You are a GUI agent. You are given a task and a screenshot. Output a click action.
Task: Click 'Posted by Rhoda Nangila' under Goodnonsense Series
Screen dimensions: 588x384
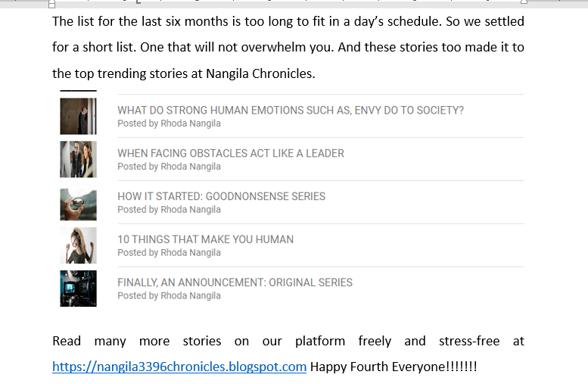coord(169,210)
